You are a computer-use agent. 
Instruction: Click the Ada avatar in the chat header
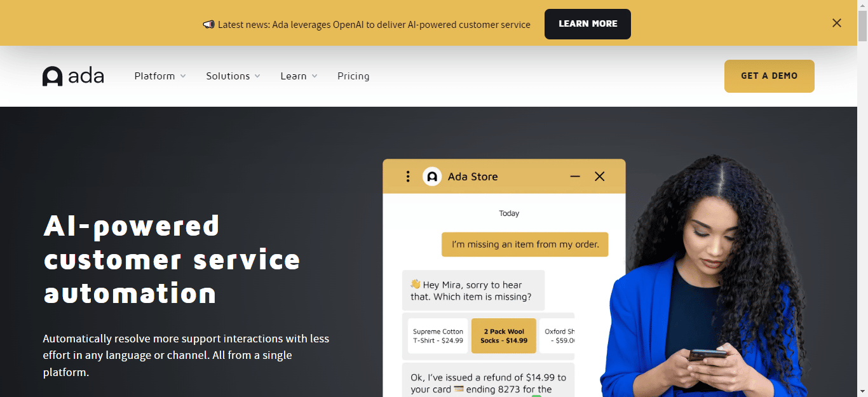pyautogui.click(x=432, y=176)
